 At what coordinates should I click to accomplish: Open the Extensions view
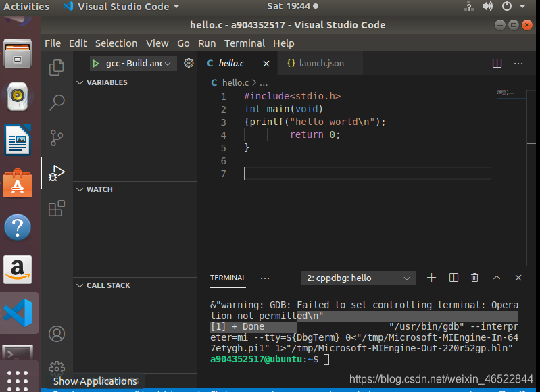(57, 208)
